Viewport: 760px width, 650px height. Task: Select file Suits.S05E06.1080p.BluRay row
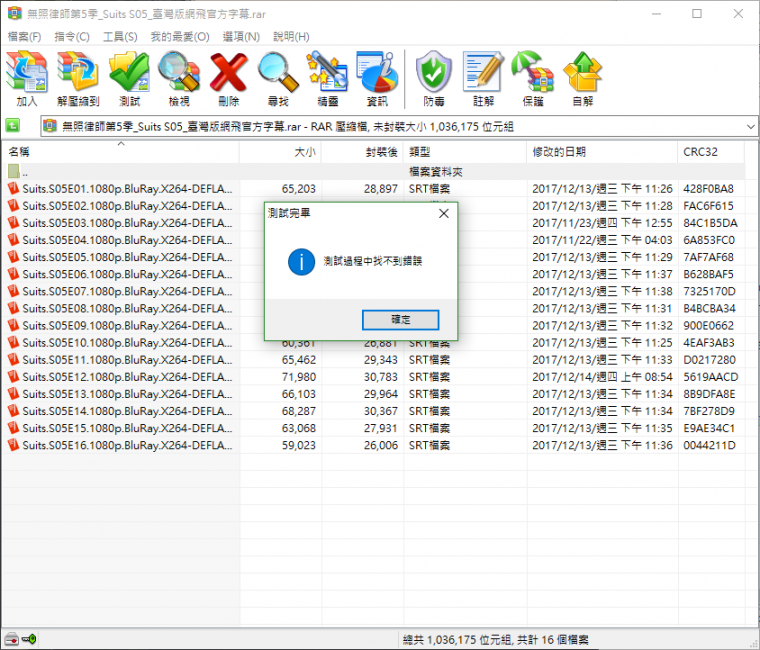pos(127,274)
